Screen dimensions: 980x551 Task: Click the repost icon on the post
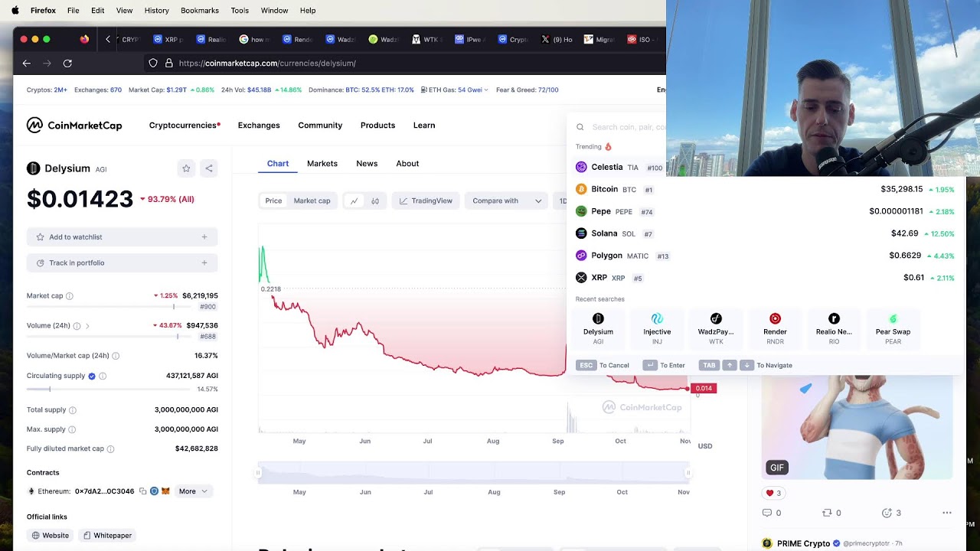tap(827, 513)
